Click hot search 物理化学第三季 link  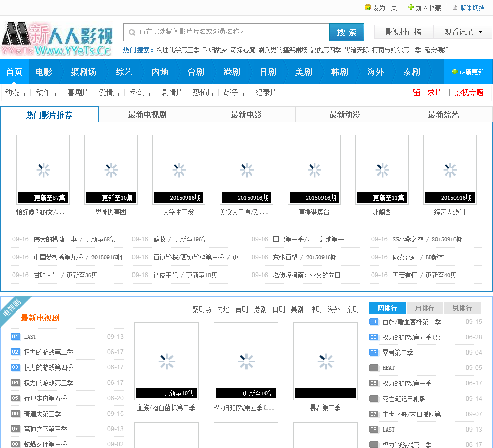178,50
